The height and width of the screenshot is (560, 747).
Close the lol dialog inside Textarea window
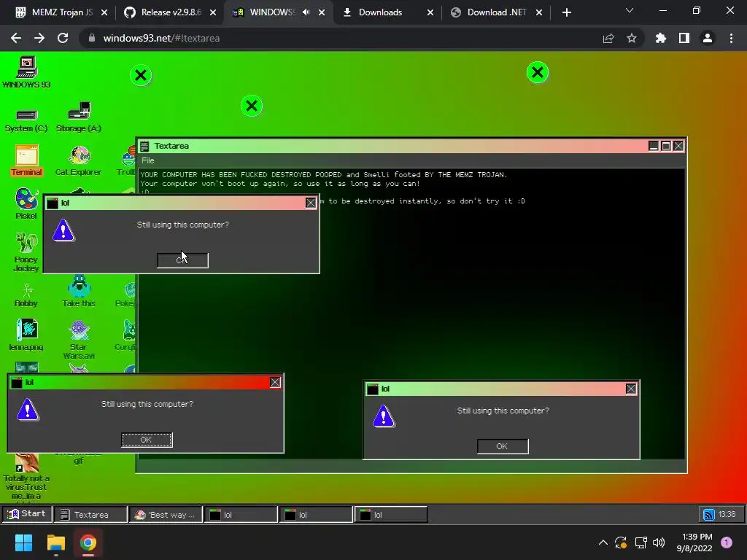pos(631,389)
